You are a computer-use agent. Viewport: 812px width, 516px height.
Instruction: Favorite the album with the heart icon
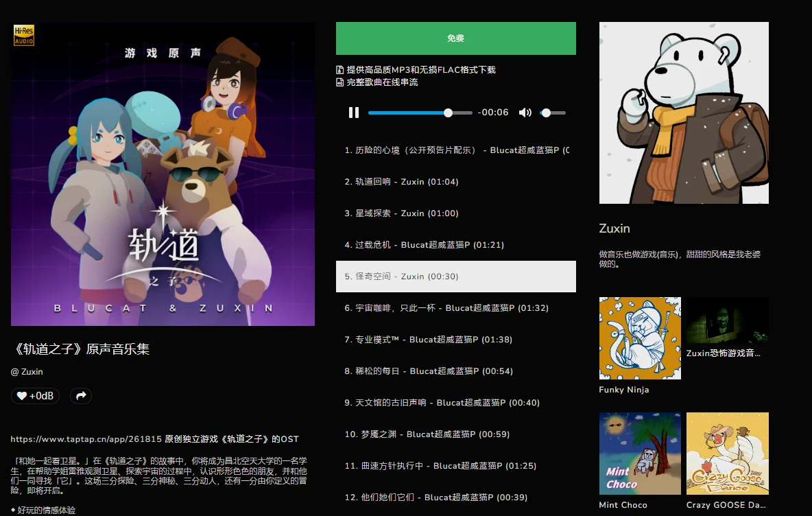pos(23,396)
